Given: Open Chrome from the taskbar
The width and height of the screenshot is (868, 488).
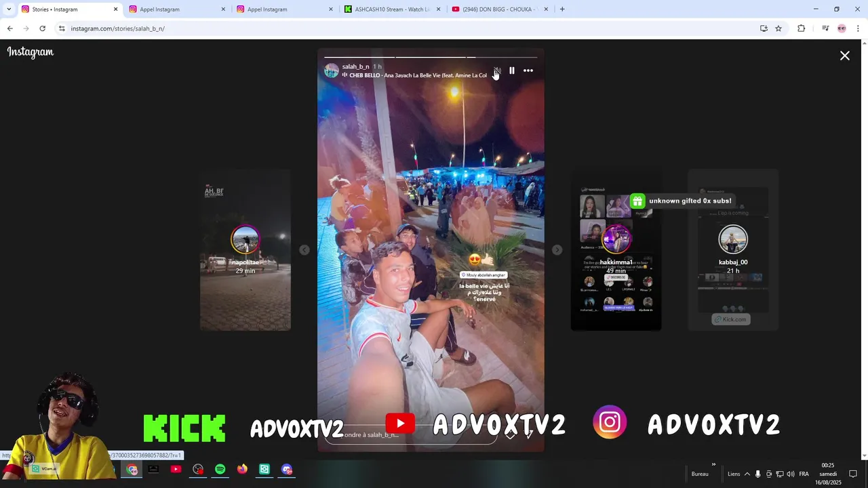Looking at the screenshot, I should coord(132,470).
